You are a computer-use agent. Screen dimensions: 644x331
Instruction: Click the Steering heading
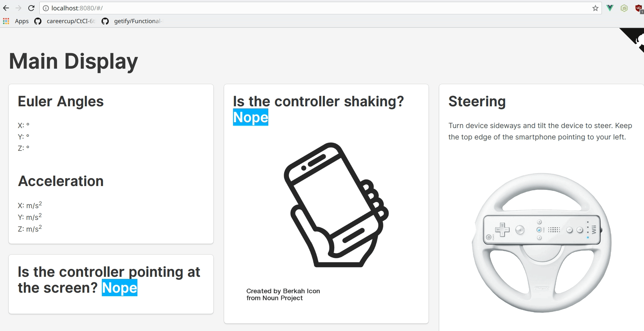477,101
